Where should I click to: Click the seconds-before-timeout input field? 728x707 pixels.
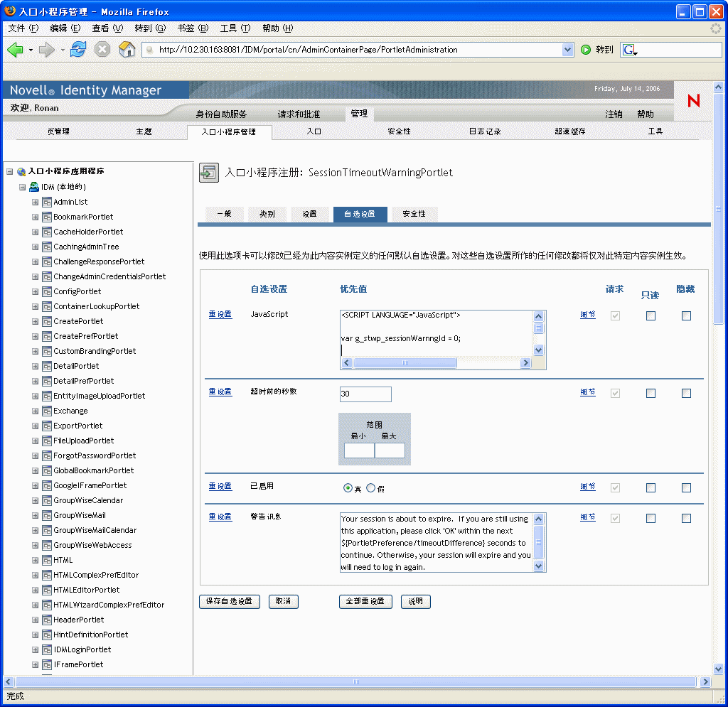coord(365,394)
